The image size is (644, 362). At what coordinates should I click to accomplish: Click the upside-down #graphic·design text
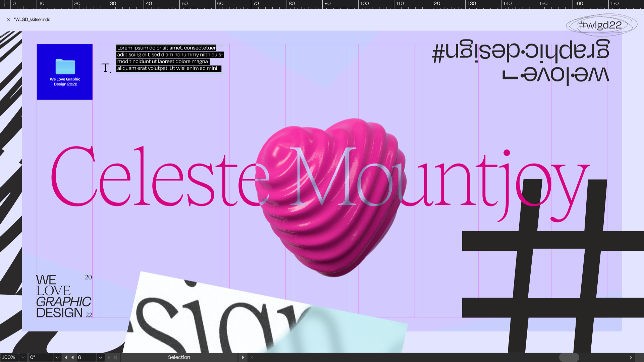(521, 51)
